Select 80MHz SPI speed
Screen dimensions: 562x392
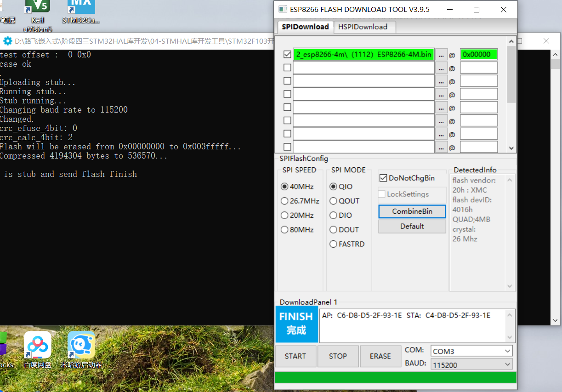pos(297,229)
